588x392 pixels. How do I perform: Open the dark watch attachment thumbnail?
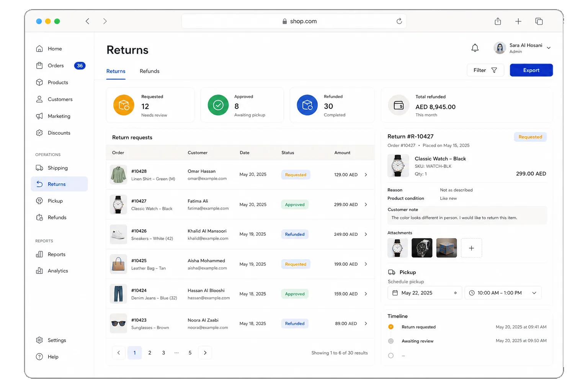pos(422,248)
